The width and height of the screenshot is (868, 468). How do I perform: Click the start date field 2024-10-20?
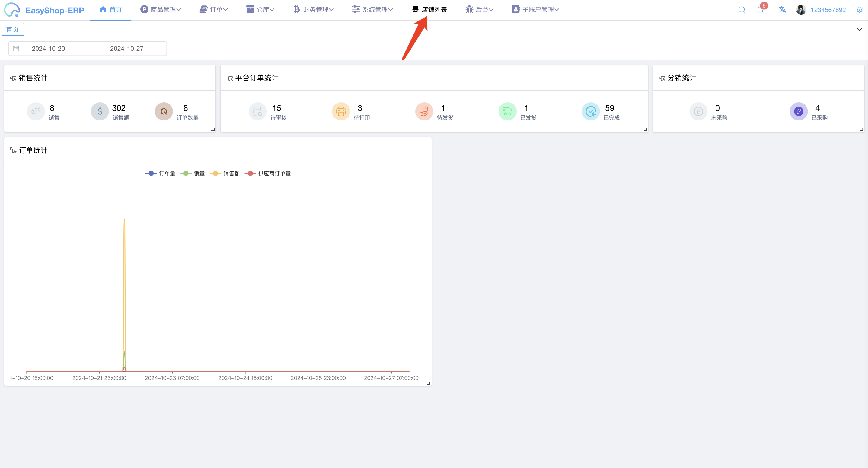(x=49, y=49)
